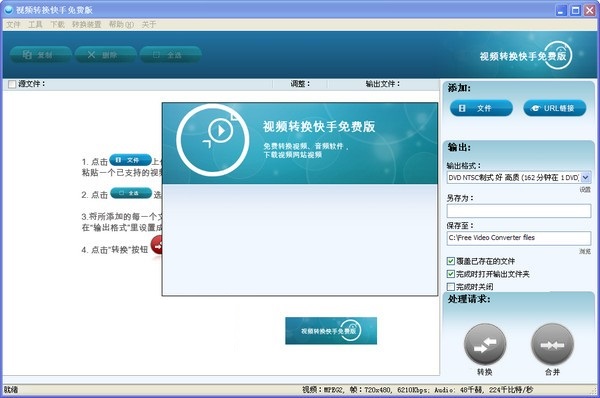The image size is (600, 398).
Task: Click the 浏览 link to browse folder
Action: click(585, 251)
